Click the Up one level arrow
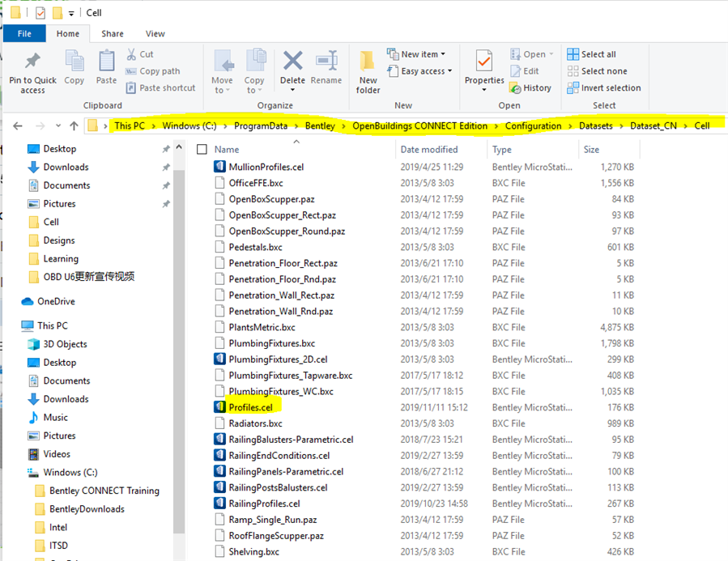Screen dimensions: 728x561 click(74, 125)
